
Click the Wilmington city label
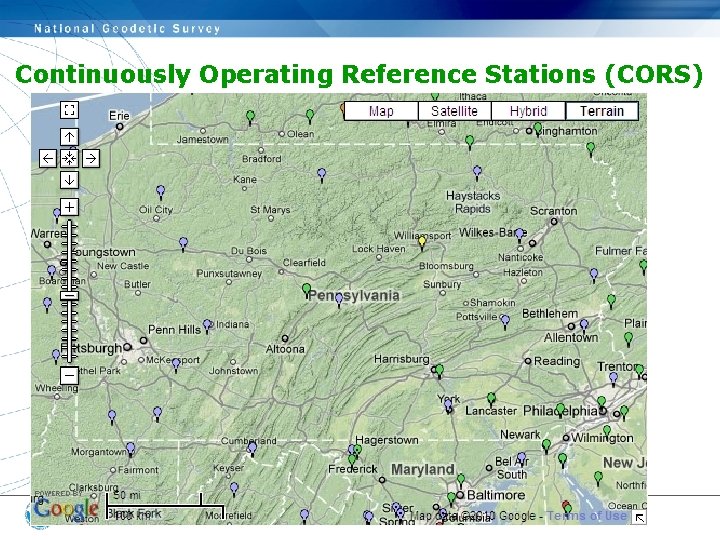602,438
